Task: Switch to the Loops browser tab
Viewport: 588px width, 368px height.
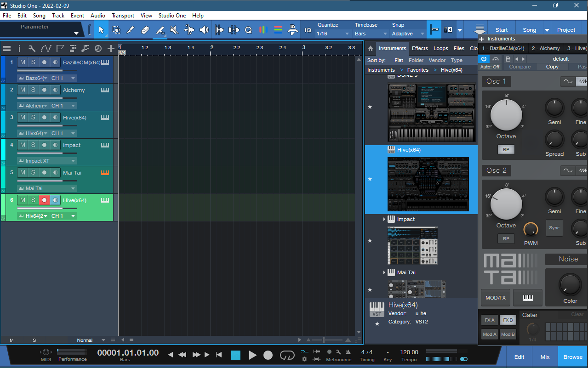Action: [440, 48]
